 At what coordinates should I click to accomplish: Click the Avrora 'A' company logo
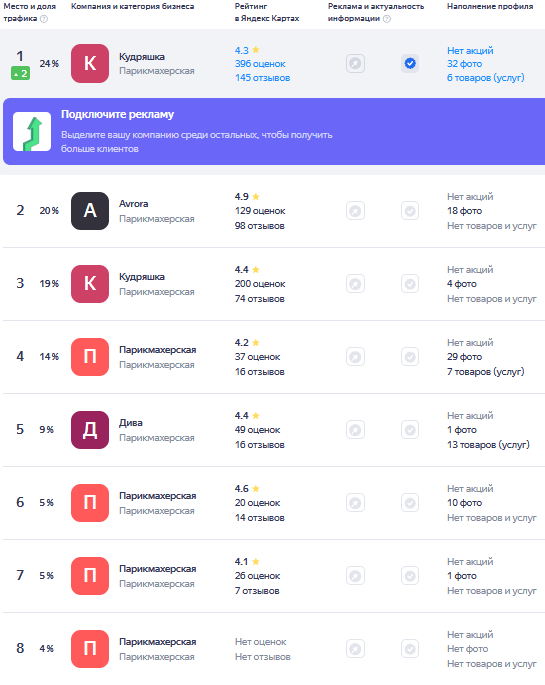point(90,211)
